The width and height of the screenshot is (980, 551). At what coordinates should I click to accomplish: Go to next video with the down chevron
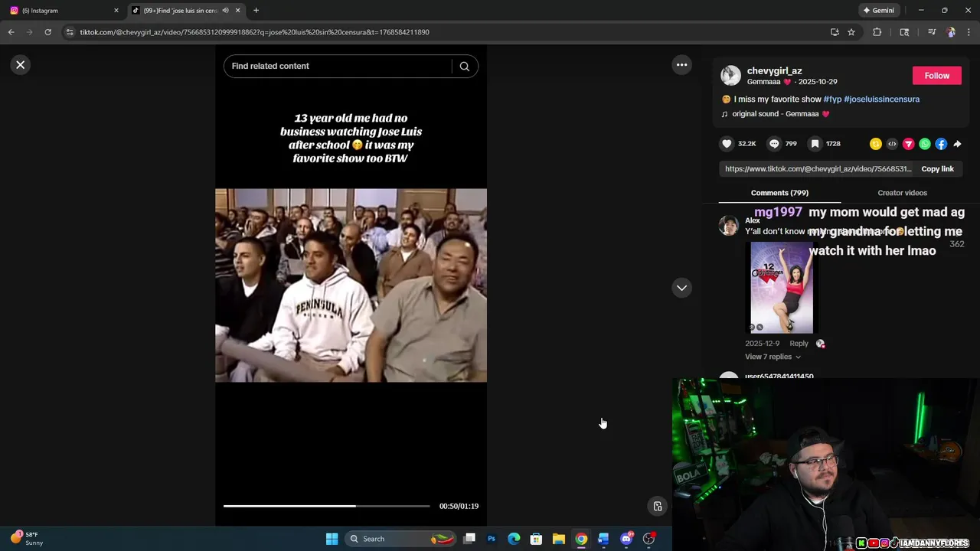pos(681,288)
